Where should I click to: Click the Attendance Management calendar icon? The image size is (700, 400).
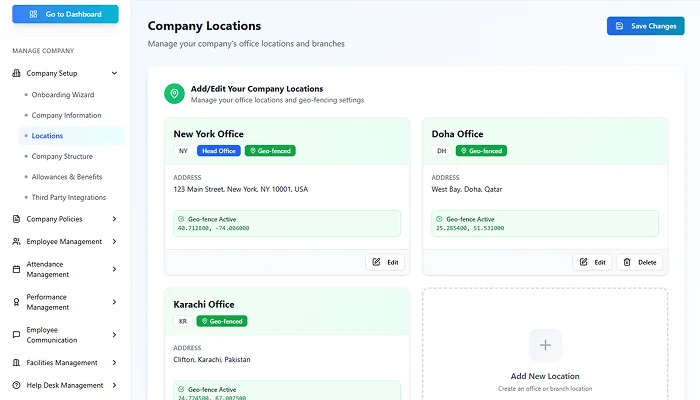pos(16,268)
